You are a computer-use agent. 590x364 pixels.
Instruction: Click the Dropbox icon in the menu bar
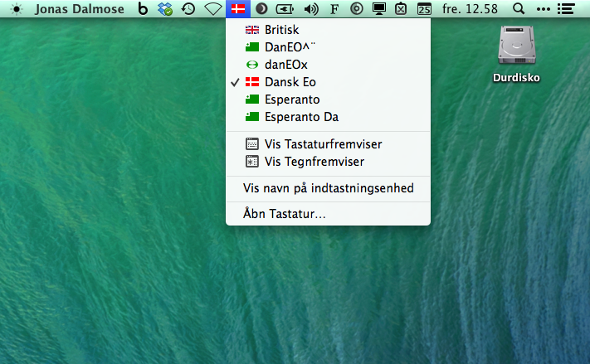(166, 10)
